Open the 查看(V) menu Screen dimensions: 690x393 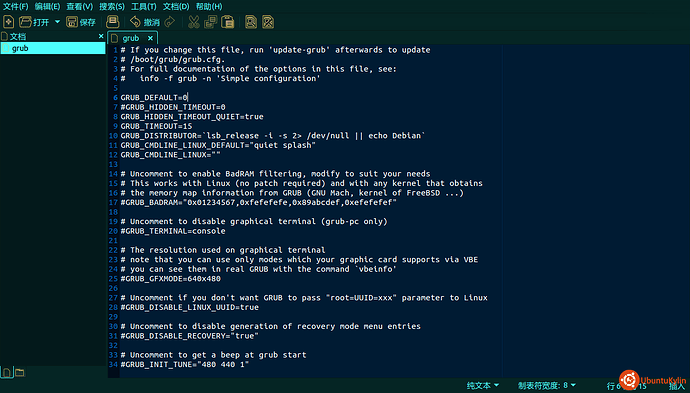(80, 7)
